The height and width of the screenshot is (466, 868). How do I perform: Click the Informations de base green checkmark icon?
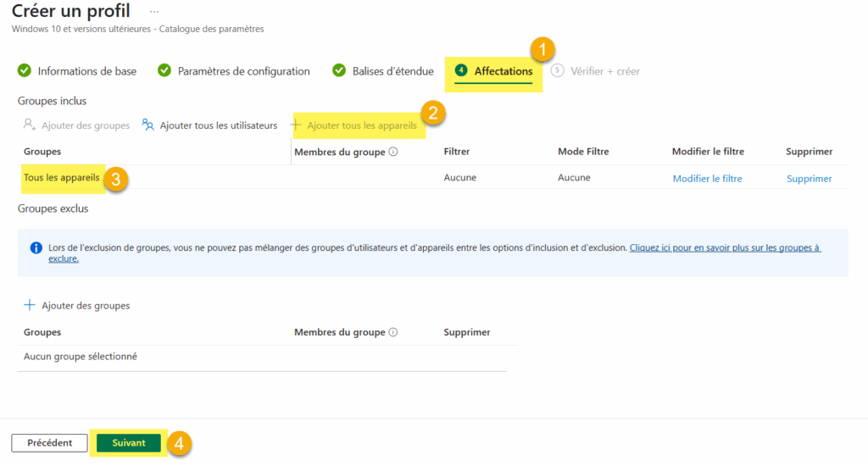pyautogui.click(x=25, y=70)
